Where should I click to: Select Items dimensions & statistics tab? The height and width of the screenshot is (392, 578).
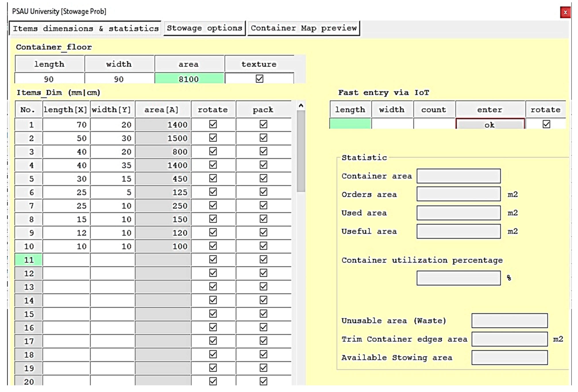point(86,29)
